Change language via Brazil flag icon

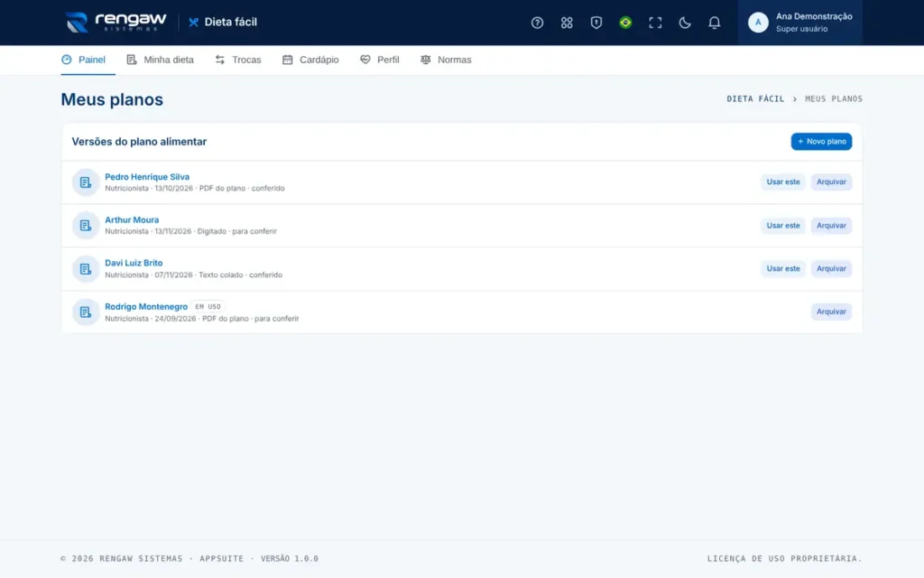pyautogui.click(x=625, y=23)
